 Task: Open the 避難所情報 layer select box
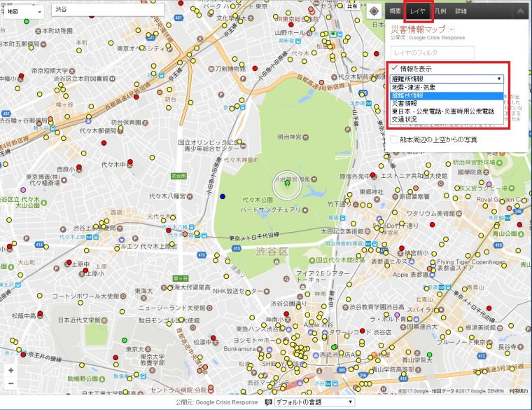point(447,78)
